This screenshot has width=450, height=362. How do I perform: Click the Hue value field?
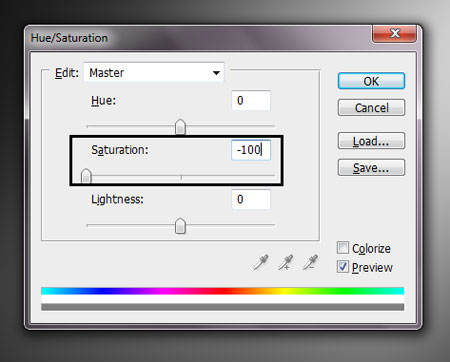coord(251,100)
